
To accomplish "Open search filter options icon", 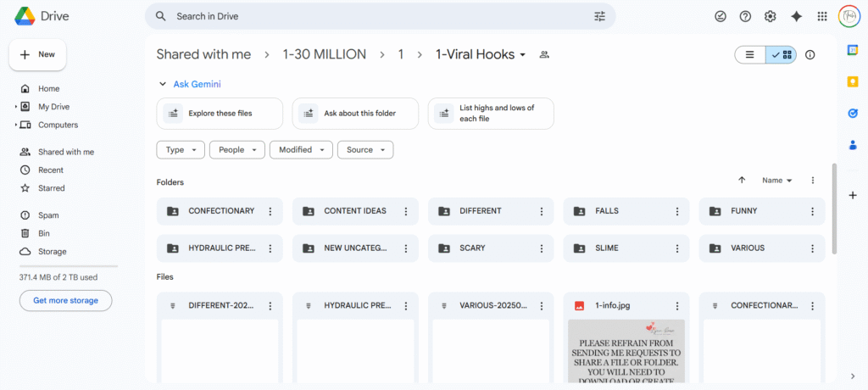I will pos(600,16).
